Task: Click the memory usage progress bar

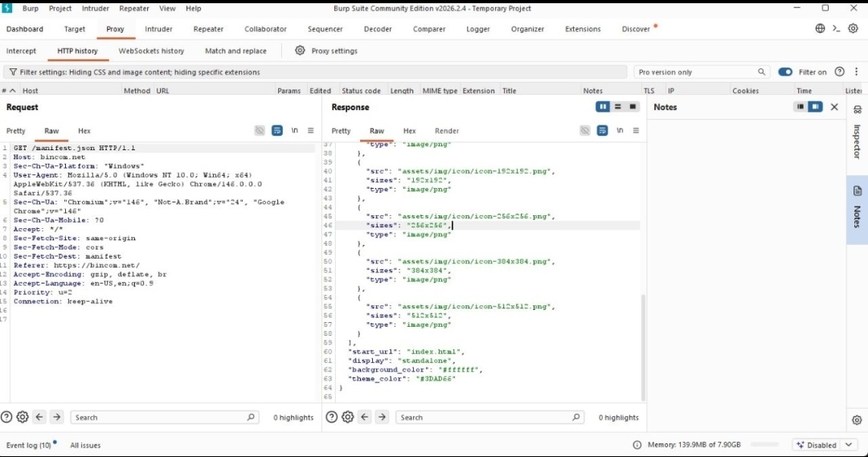Action: click(764, 445)
